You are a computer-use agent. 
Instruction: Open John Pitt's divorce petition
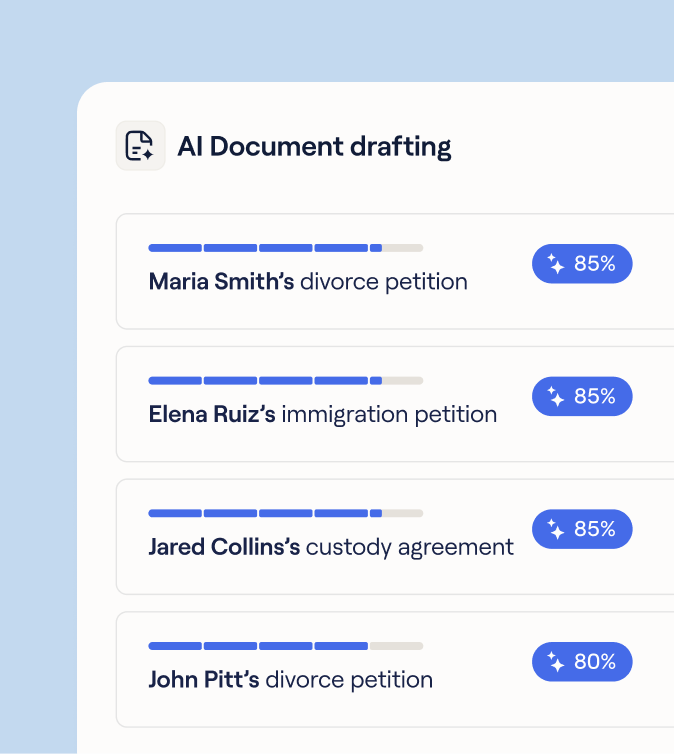coord(290,680)
